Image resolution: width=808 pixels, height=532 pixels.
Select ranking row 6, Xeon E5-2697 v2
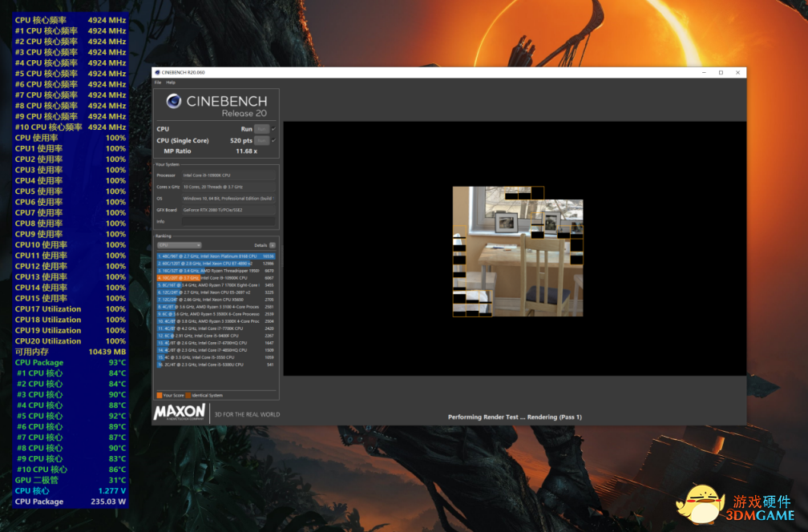click(216, 292)
